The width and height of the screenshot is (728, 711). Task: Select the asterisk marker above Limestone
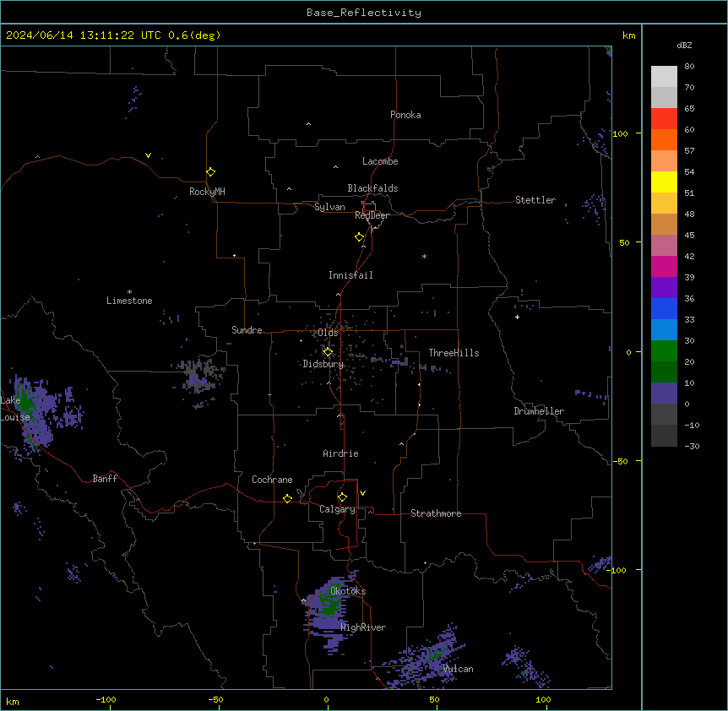[x=129, y=291]
